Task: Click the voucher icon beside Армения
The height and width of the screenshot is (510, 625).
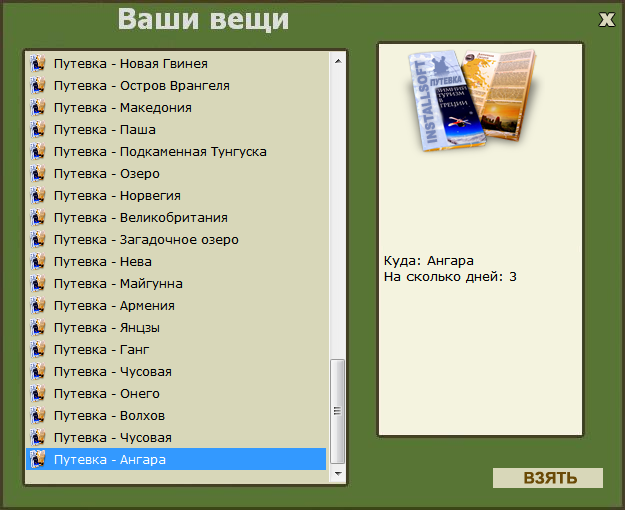Action: 37,306
